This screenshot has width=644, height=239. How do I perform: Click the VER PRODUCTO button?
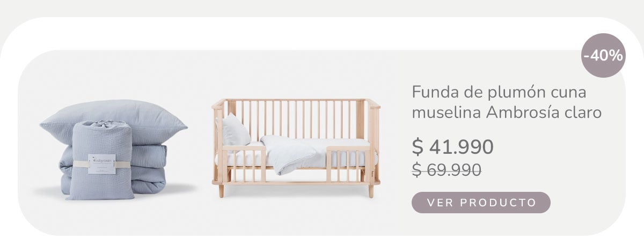pyautogui.click(x=481, y=203)
